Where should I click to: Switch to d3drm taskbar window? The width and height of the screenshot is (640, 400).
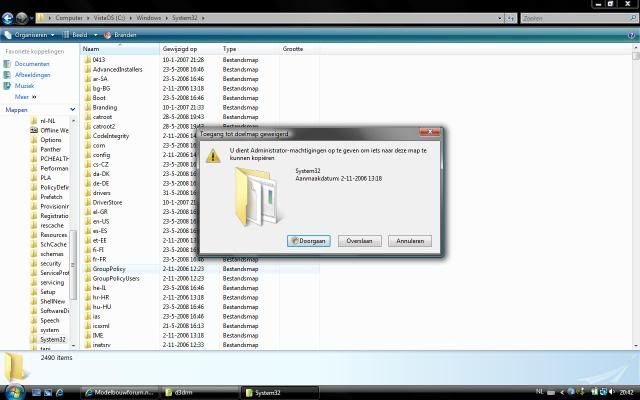tap(198, 393)
